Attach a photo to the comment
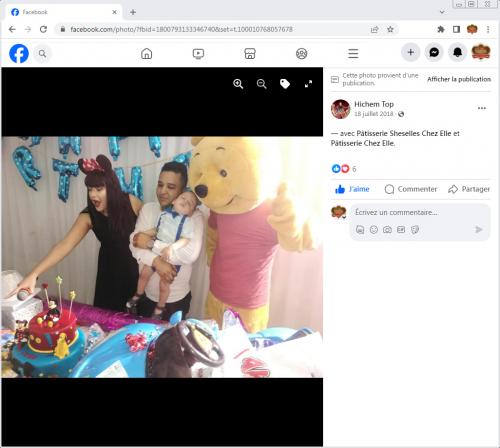 click(387, 229)
